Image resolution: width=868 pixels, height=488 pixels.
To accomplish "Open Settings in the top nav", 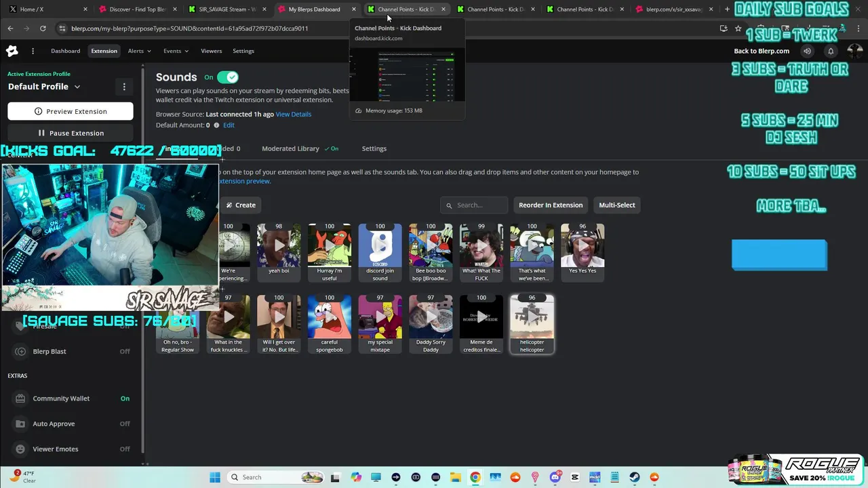I will (x=243, y=51).
